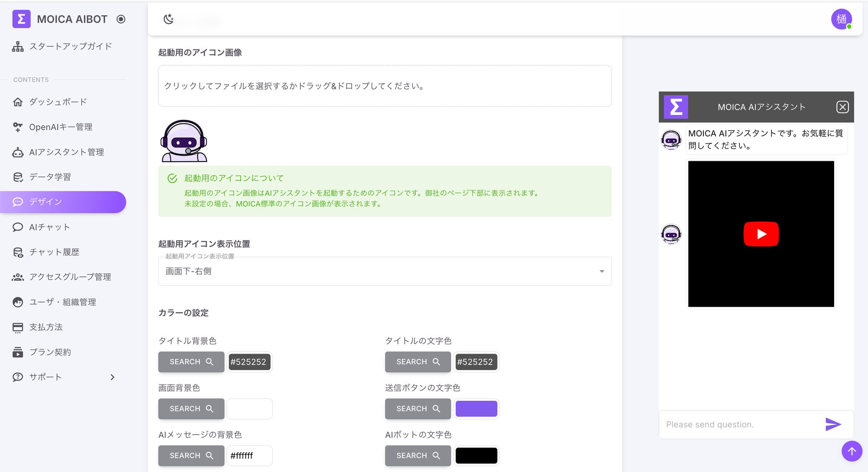Play the YouTube video in chat

click(x=761, y=234)
